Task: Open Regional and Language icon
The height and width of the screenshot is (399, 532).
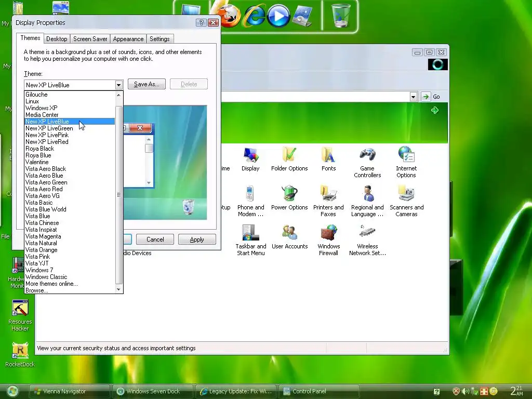Action: [x=367, y=202]
